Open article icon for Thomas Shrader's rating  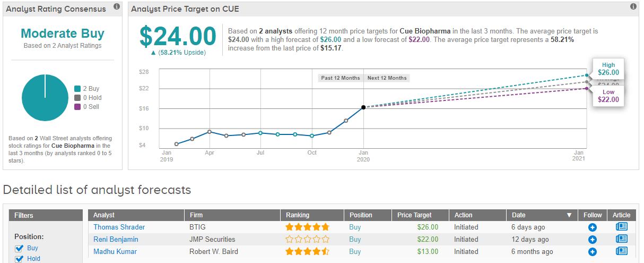pos(621,227)
